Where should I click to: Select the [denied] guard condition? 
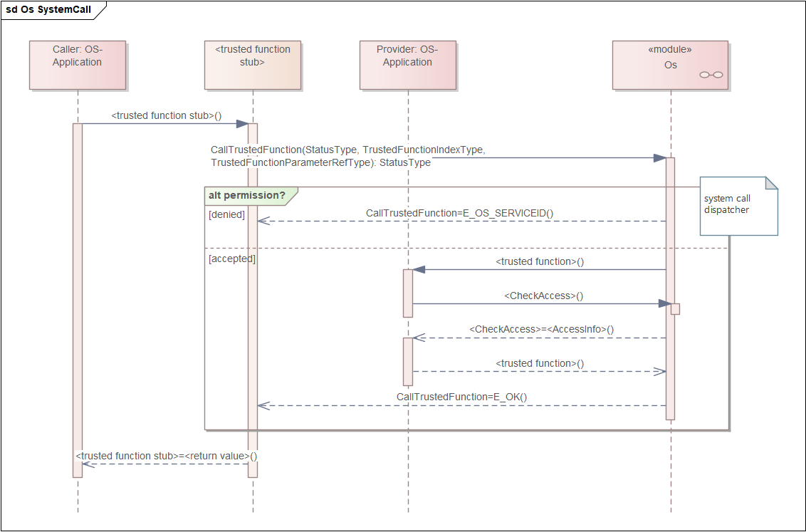tap(226, 214)
